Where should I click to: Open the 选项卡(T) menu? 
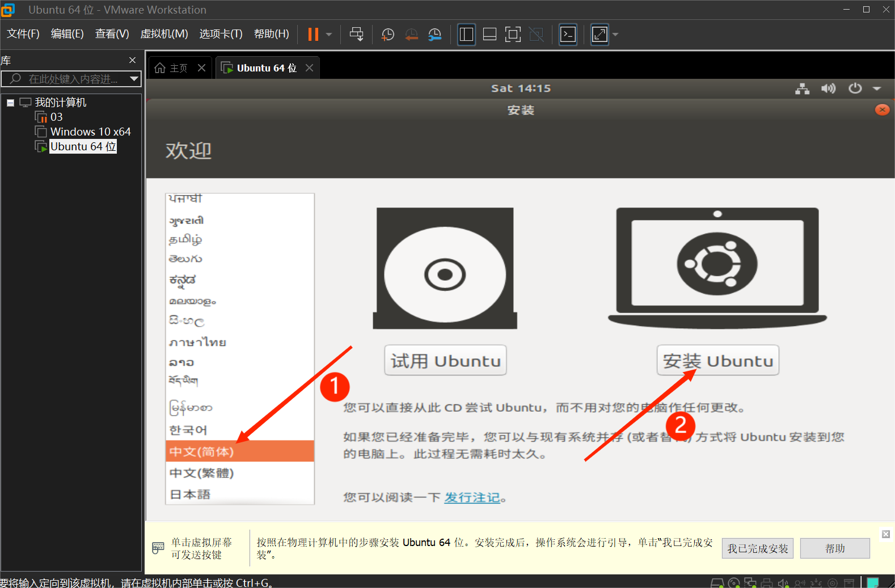(x=221, y=34)
